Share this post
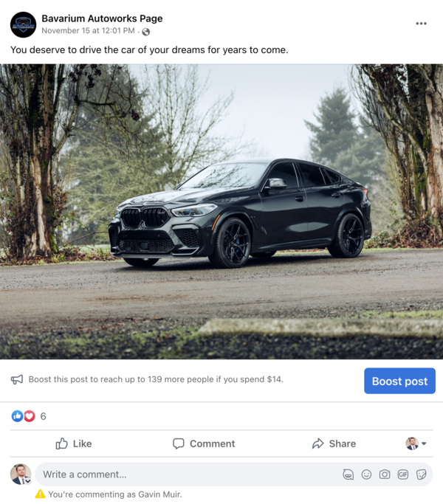The image size is (443, 504). [334, 443]
